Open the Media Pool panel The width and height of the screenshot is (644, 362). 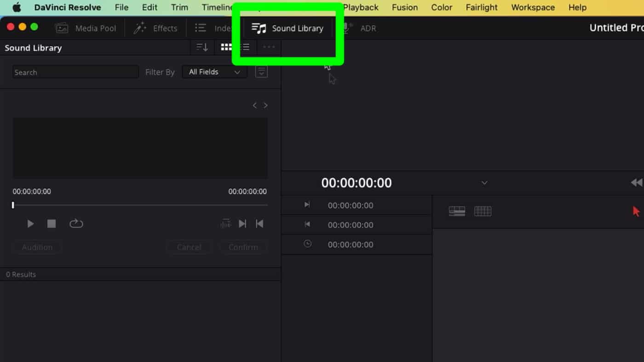pos(86,28)
